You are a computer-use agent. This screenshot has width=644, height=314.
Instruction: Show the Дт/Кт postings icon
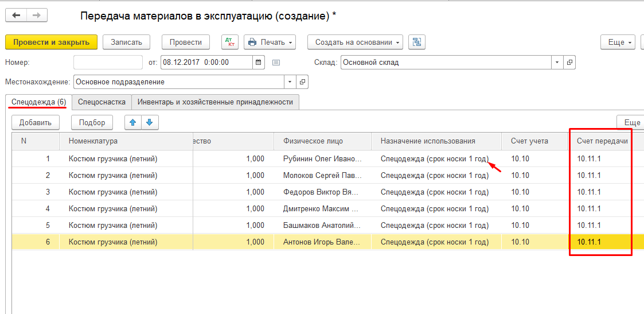coord(230,42)
